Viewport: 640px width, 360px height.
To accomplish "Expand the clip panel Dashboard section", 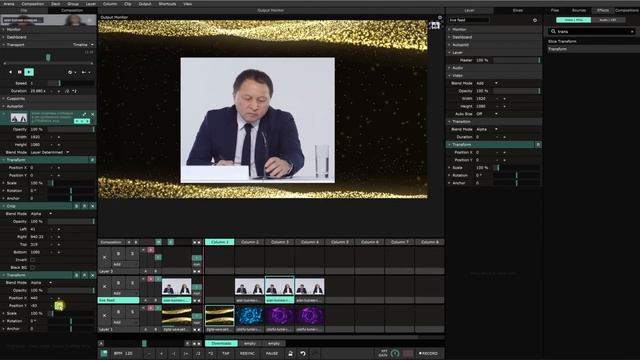I will pyautogui.click(x=49, y=37).
